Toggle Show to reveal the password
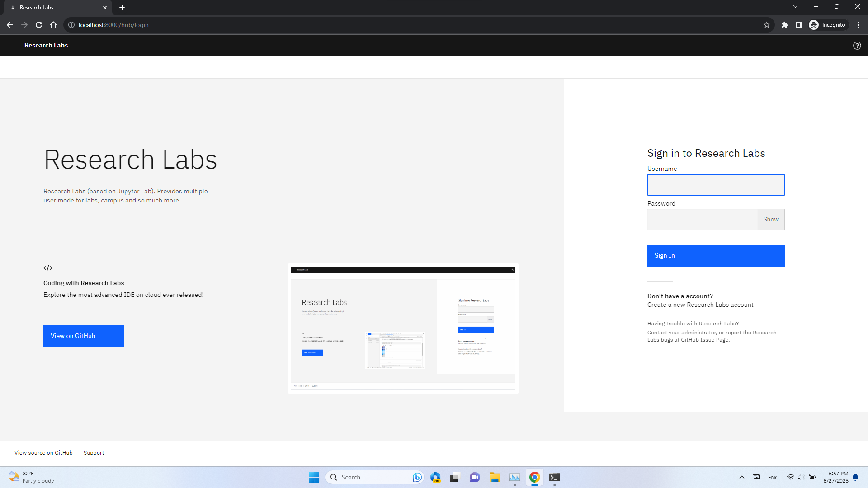 pyautogui.click(x=770, y=219)
